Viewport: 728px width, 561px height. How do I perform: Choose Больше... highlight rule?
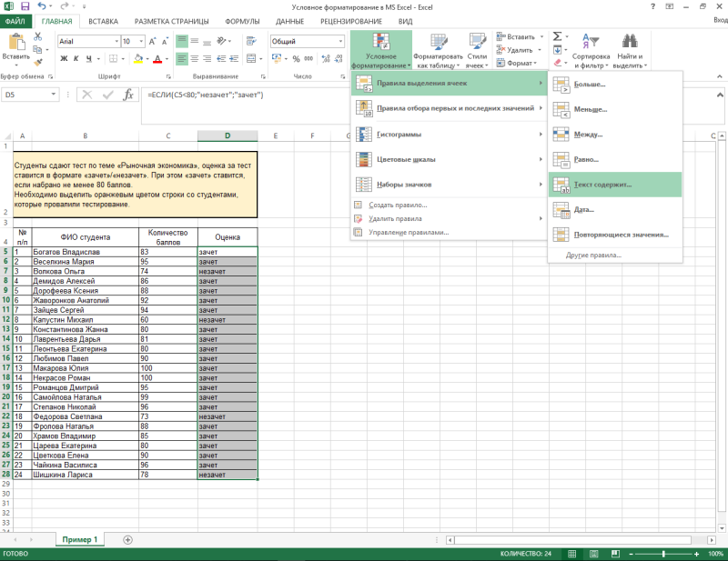(x=615, y=85)
